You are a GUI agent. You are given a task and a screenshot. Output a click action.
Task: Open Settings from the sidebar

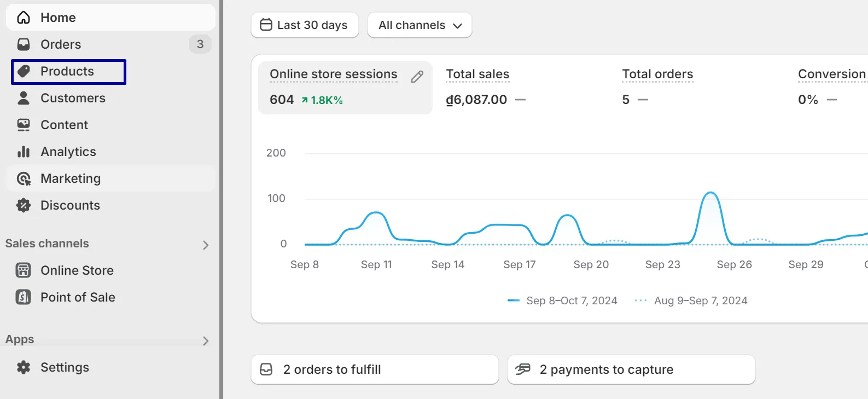[x=110, y=367]
